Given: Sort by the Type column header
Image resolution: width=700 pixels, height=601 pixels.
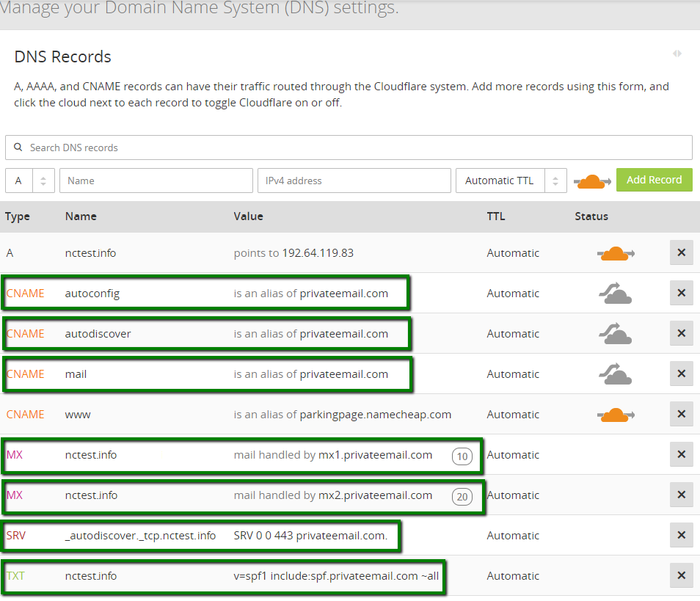Looking at the screenshot, I should pyautogui.click(x=18, y=216).
